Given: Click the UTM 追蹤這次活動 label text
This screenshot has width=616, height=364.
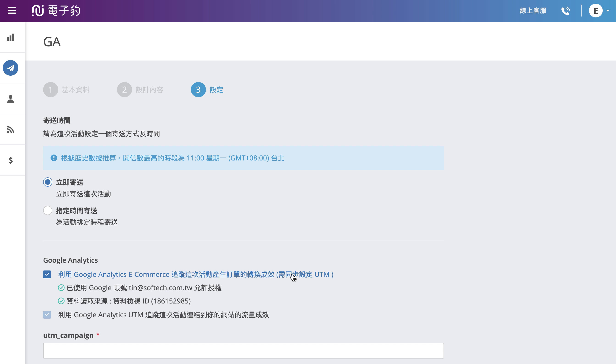Looking at the screenshot, I should (x=164, y=315).
